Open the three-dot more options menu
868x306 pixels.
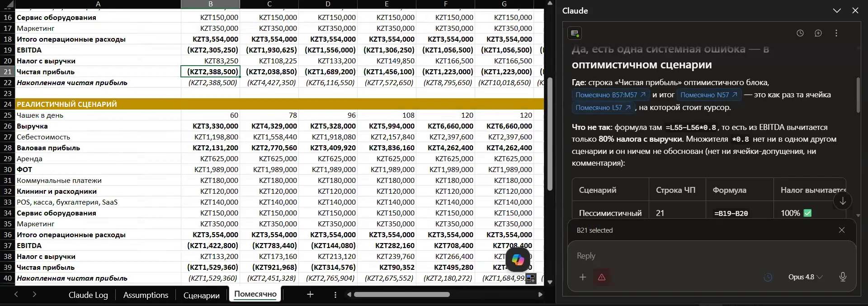tap(836, 33)
